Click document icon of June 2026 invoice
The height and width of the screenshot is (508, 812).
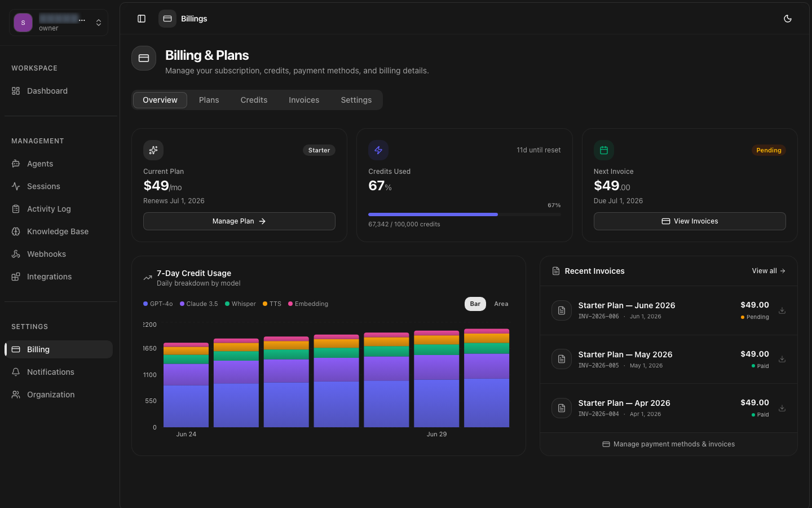pos(562,310)
